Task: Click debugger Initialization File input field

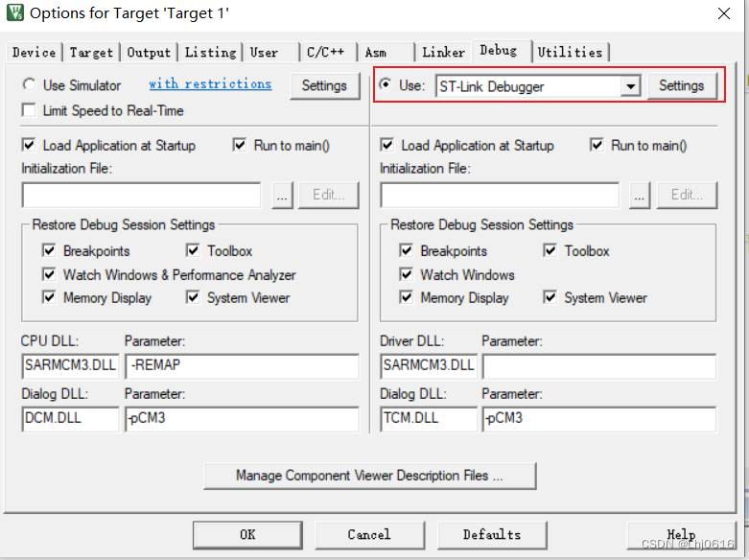Action: click(x=500, y=195)
